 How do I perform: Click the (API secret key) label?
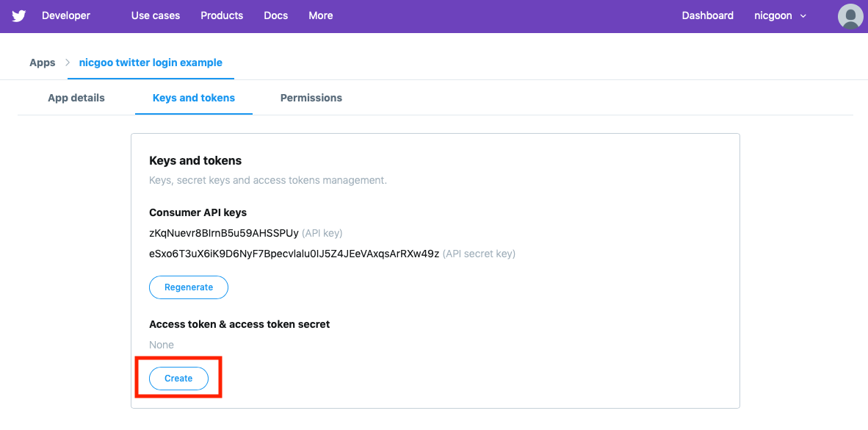[x=479, y=254]
